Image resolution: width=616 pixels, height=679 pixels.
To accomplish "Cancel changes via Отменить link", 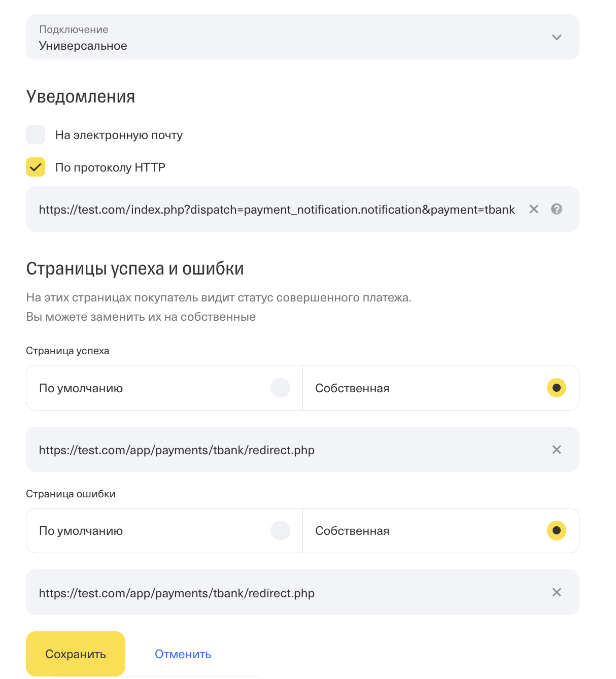I will (x=183, y=654).
